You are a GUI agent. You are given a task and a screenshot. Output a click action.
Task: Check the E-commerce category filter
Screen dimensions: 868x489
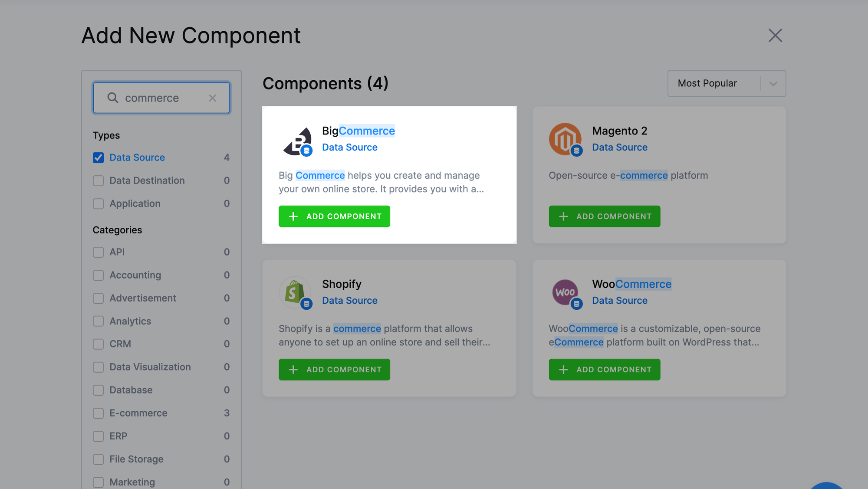[98, 413]
